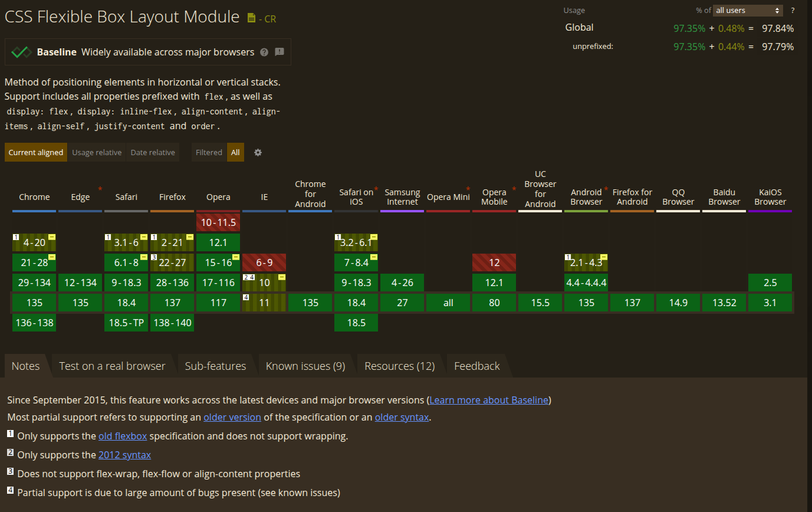Switch view to Date relative
Screen dimensions: 812x512
pos(153,152)
